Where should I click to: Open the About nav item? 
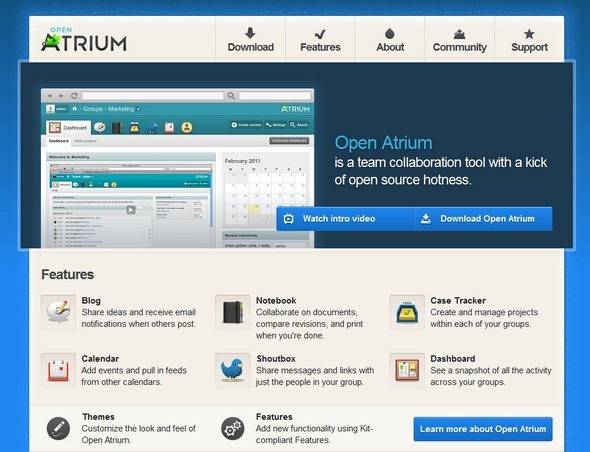click(x=390, y=39)
